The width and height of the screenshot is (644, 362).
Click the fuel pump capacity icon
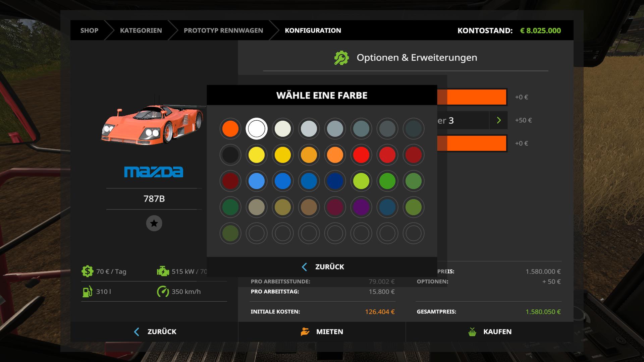click(x=87, y=292)
